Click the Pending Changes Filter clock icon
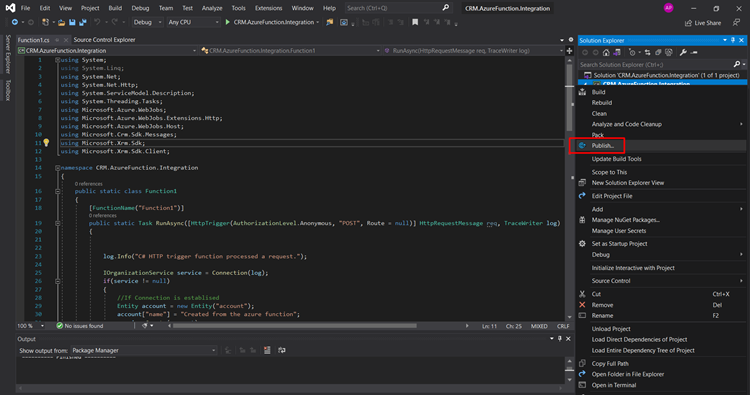Screen dimensions: 750x395 pyautogui.click(x=632, y=52)
